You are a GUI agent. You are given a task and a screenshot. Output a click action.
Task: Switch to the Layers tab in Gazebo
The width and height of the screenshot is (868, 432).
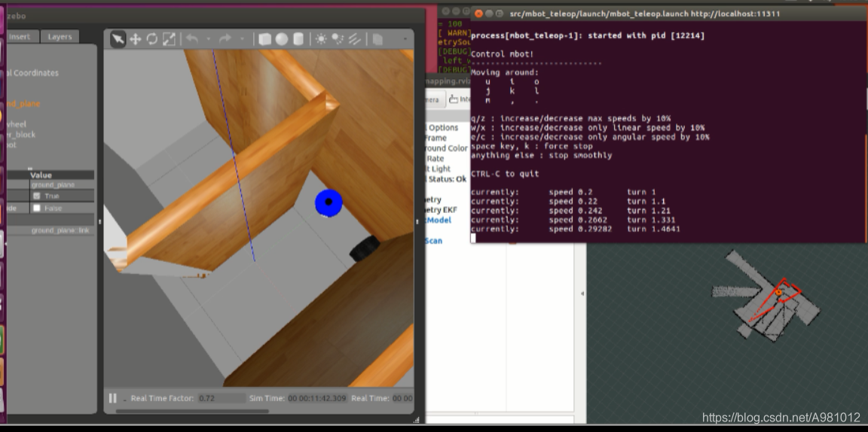click(x=60, y=37)
